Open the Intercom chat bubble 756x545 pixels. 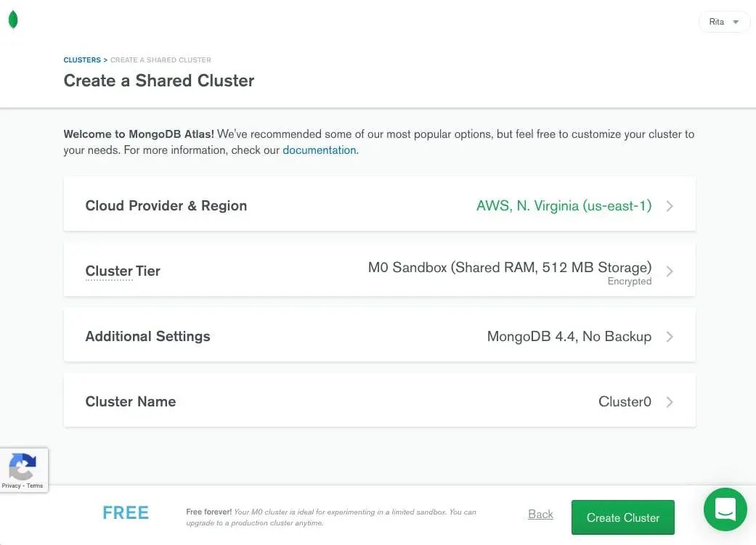725,509
